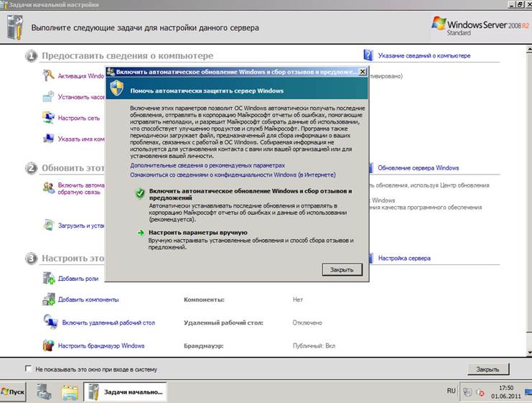Open Server Manager from the taskbar
The width and height of the screenshot is (532, 403).
[44, 392]
